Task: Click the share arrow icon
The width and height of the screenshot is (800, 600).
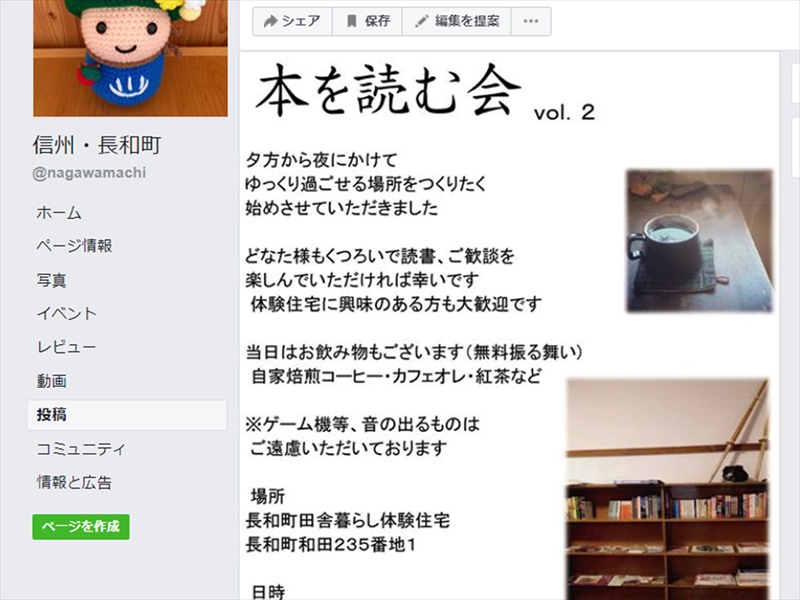Action: pos(270,21)
